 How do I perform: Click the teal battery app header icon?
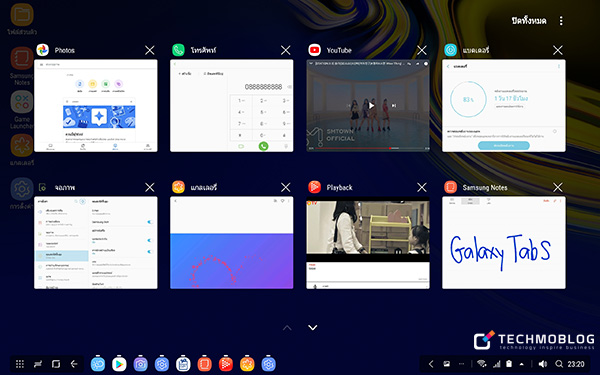(x=450, y=50)
